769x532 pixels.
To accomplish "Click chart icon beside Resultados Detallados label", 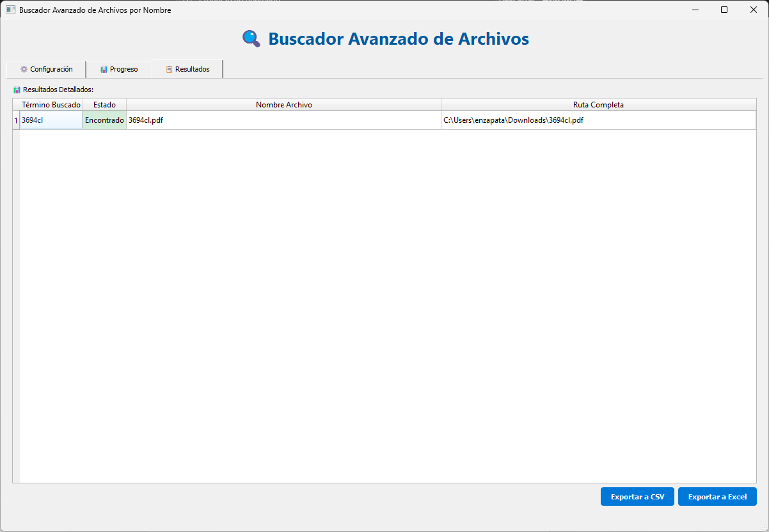I will [17, 90].
